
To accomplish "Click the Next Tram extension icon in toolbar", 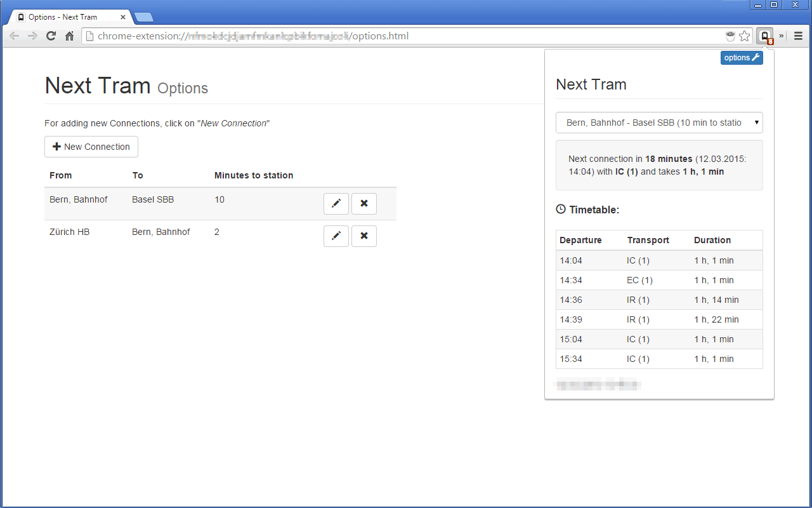I will (x=766, y=36).
